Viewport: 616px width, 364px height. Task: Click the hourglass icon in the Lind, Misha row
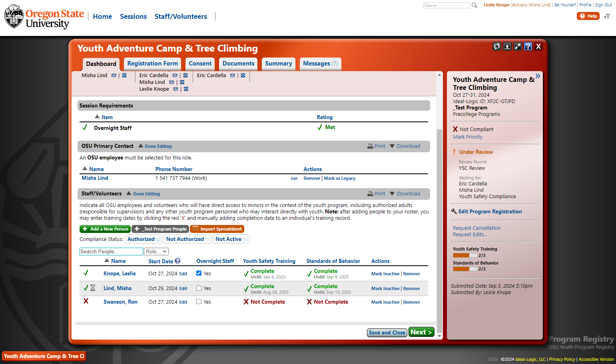93,288
